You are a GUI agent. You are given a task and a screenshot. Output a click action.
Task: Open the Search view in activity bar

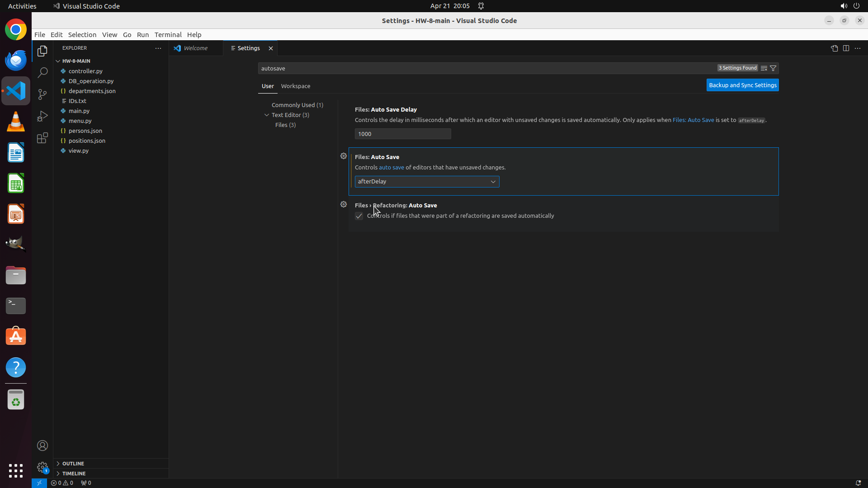tap(42, 72)
